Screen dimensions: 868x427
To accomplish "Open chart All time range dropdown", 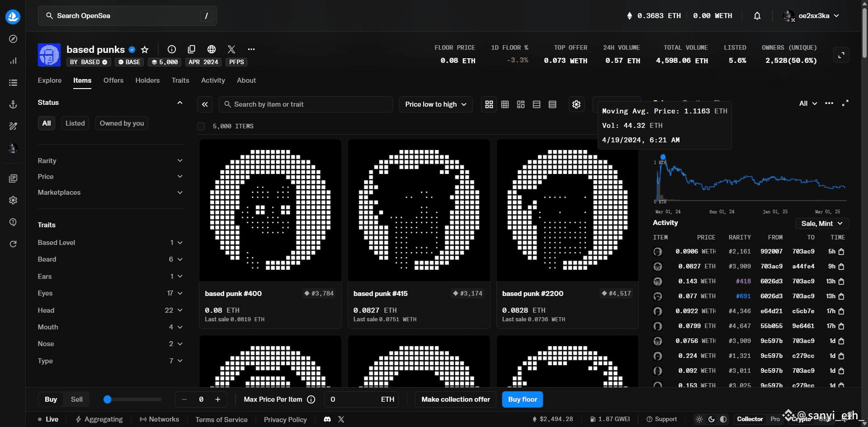I will [808, 103].
